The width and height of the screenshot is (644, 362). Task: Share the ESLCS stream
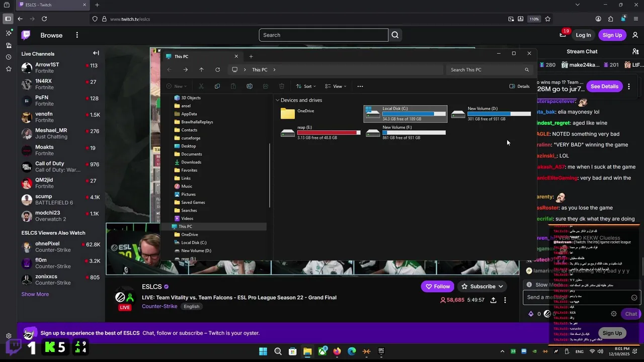[x=493, y=300]
